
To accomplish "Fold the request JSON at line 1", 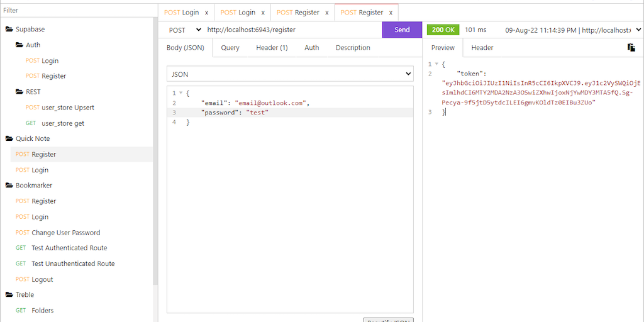I will tap(180, 93).
